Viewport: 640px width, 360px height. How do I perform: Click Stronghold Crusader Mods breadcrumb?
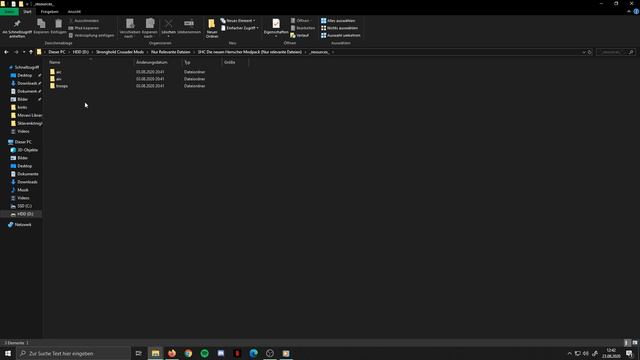pyautogui.click(x=120, y=52)
